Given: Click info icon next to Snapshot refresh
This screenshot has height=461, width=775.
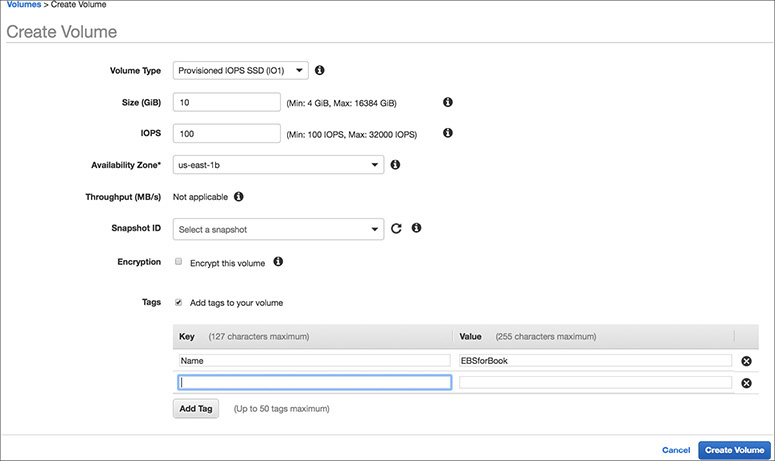Looking at the screenshot, I should (x=416, y=228).
